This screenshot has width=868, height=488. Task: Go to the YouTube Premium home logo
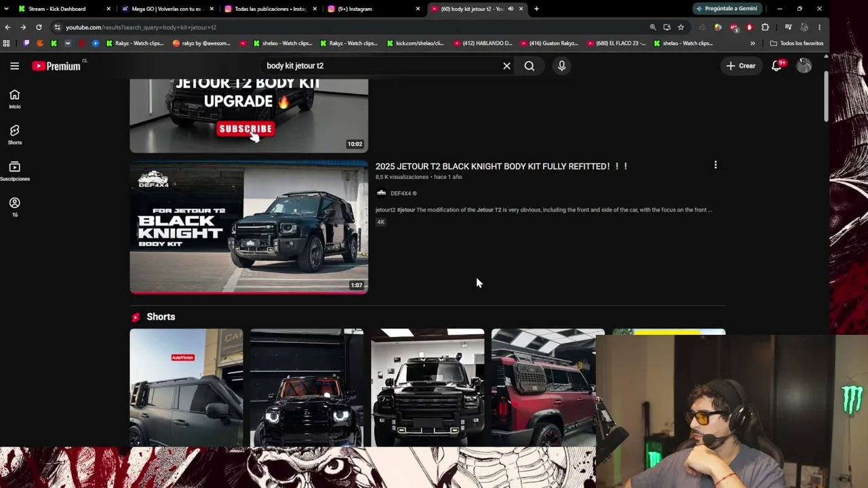56,66
